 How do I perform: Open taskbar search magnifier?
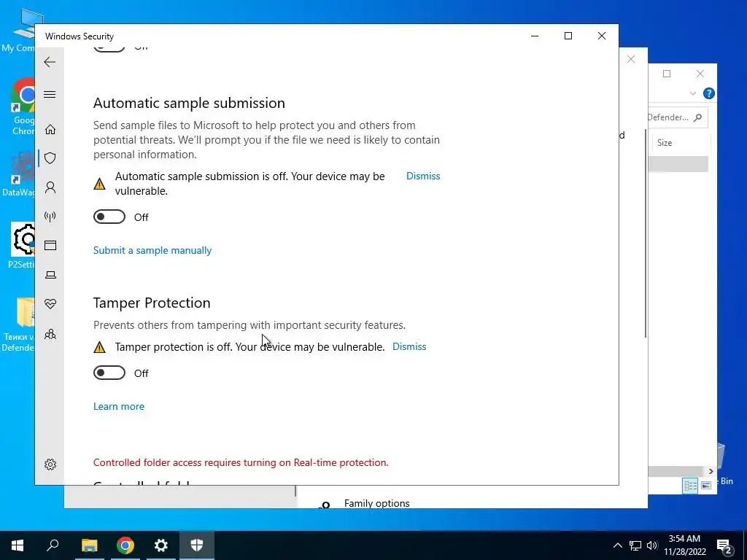point(53,545)
